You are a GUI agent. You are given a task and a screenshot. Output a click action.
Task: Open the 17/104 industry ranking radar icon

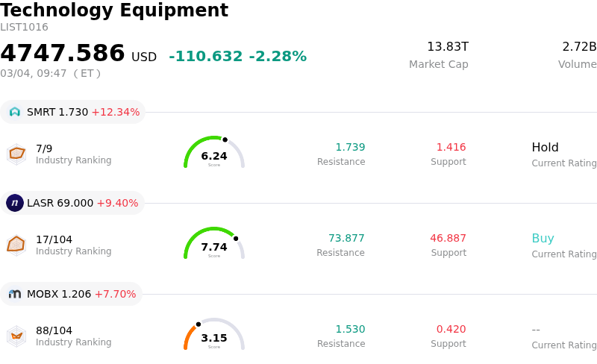coord(16,245)
